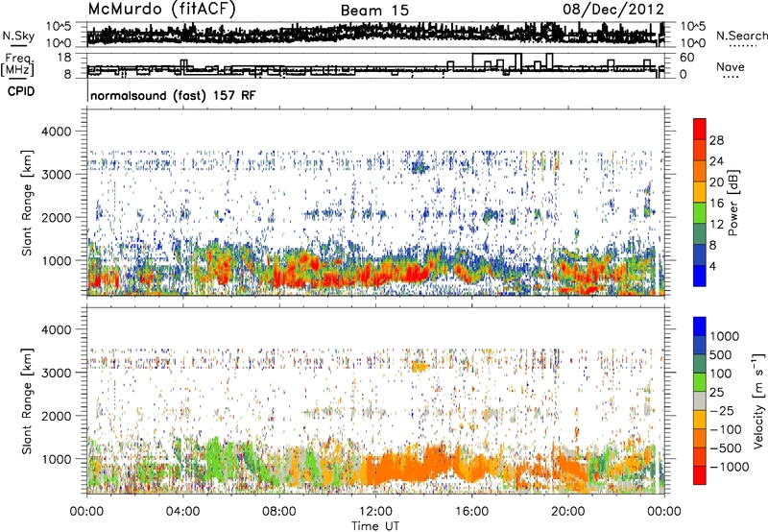
Task: Click the '28' value on Power colorbar
Action: [x=716, y=140]
